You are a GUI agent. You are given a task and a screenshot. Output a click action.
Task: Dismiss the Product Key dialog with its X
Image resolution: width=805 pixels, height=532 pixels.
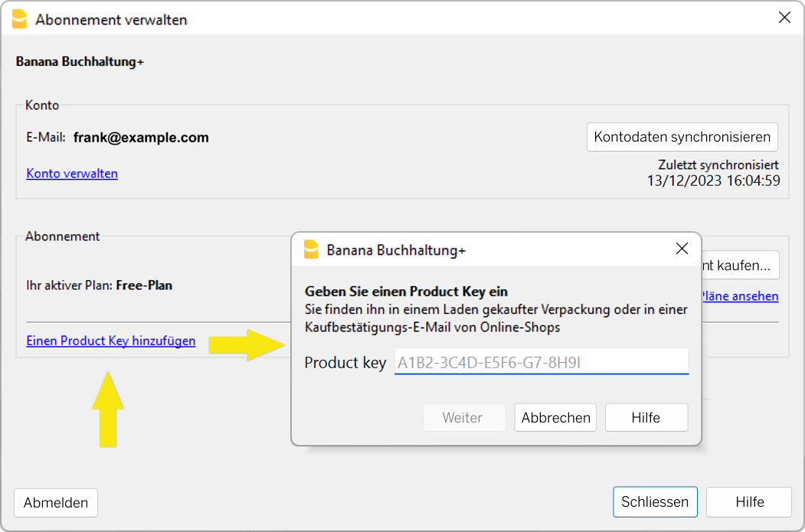coord(682,248)
